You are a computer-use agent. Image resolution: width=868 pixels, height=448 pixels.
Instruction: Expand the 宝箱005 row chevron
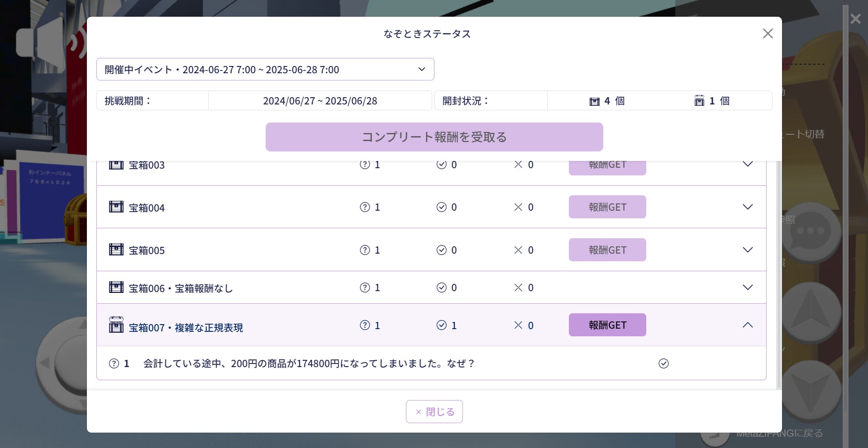pyautogui.click(x=748, y=250)
